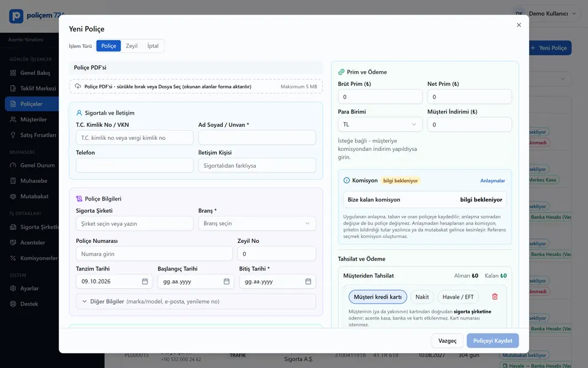Expand the Diğer Bilgiler section
Image resolution: width=588 pixels, height=368 pixels.
tap(196, 301)
